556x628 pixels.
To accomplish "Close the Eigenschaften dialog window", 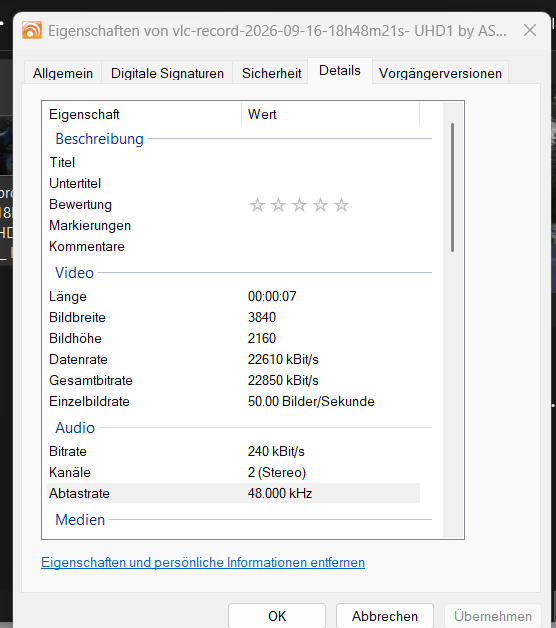I will pos(530,30).
